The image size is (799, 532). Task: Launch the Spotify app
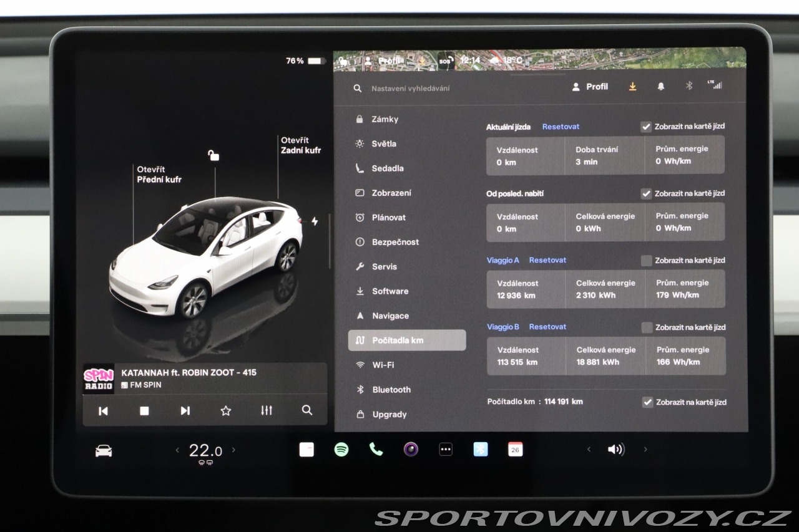[341, 449]
